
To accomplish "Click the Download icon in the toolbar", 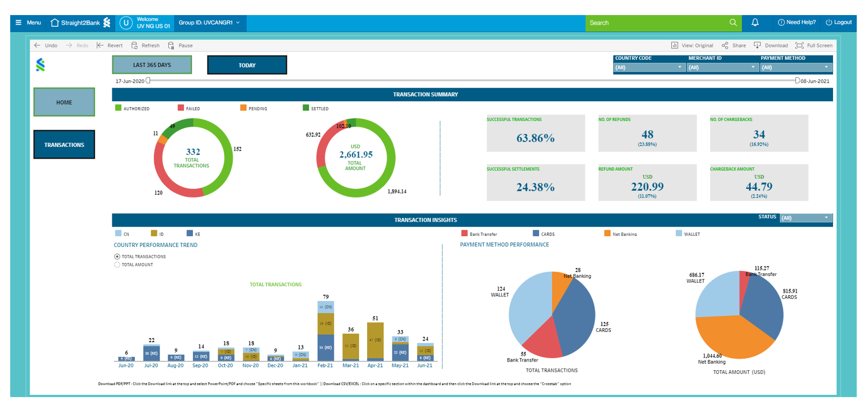I will click(x=757, y=46).
